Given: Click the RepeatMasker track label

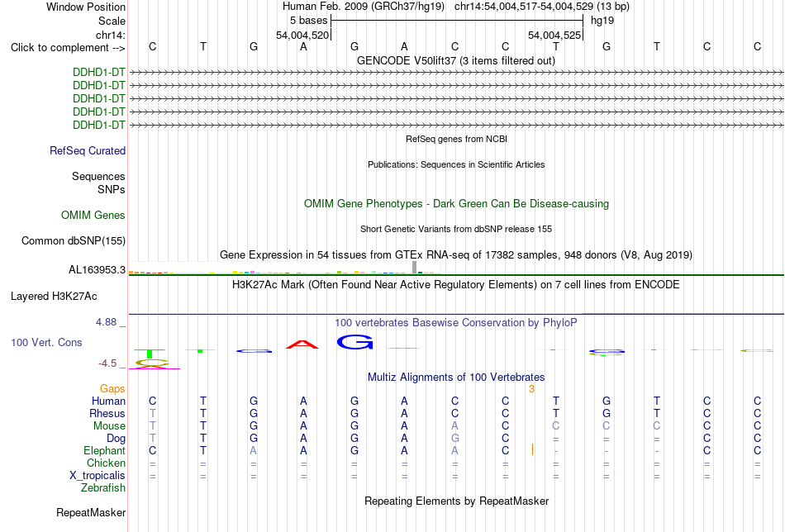Looking at the screenshot, I should [91, 512].
